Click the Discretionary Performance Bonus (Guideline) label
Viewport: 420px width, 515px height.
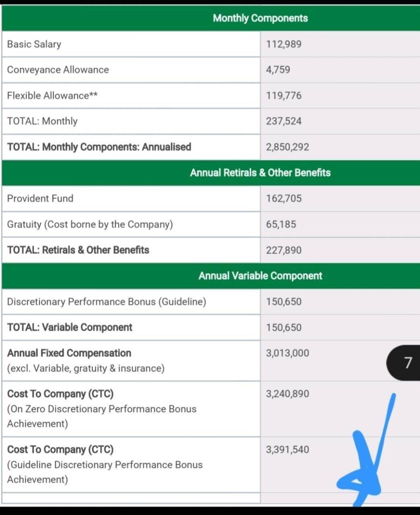(107, 301)
